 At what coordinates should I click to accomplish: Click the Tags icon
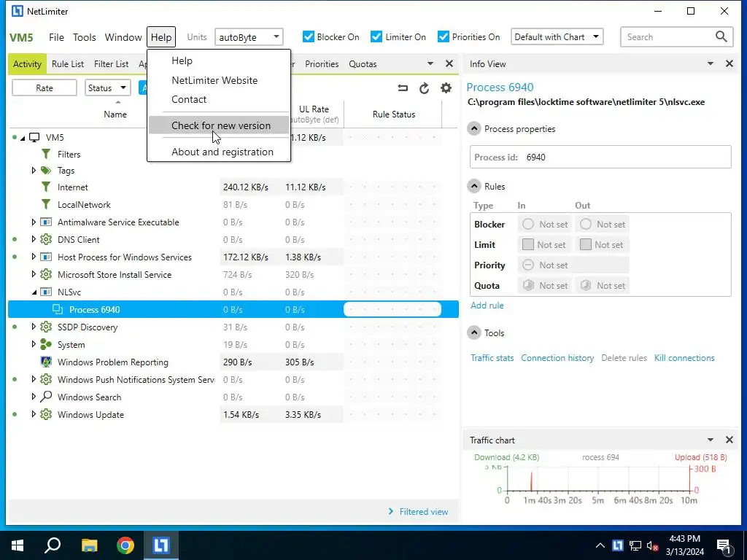[x=46, y=171]
